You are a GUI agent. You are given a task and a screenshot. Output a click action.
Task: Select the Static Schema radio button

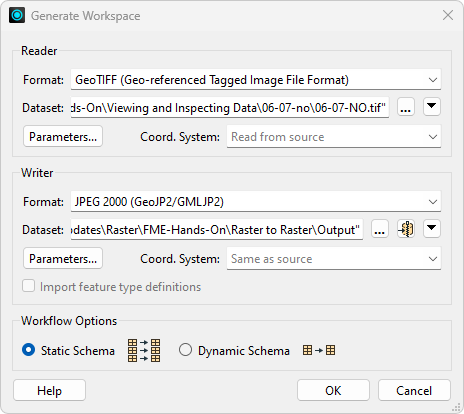[28, 350]
